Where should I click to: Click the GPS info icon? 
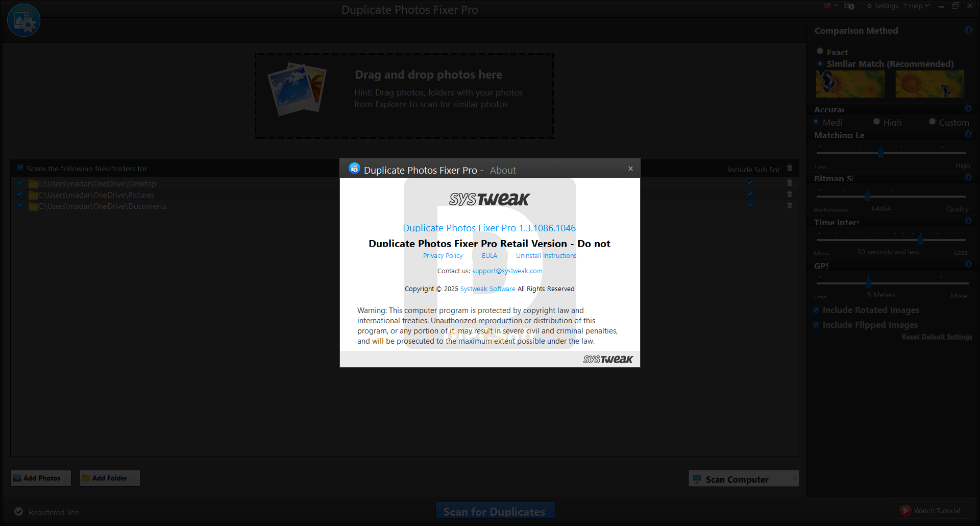[x=968, y=264]
